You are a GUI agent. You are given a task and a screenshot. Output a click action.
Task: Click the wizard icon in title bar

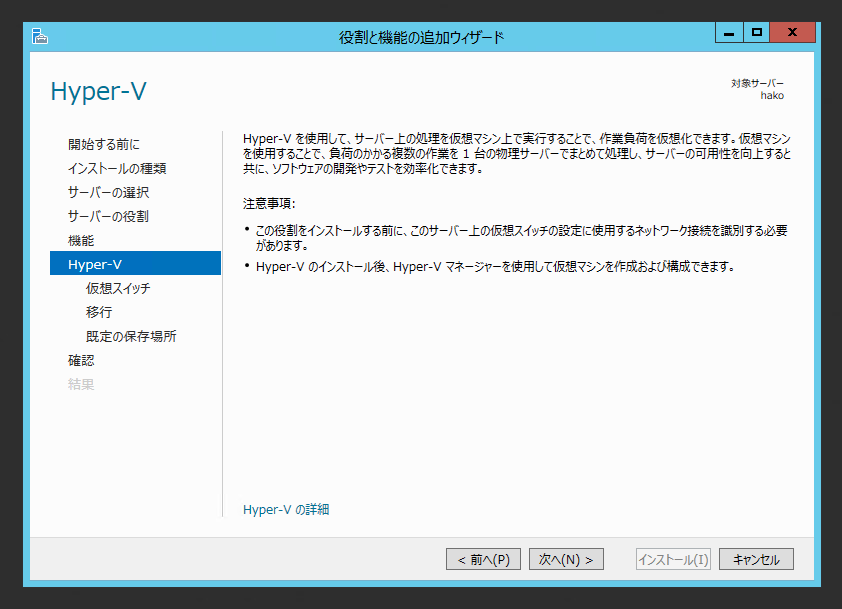40,37
